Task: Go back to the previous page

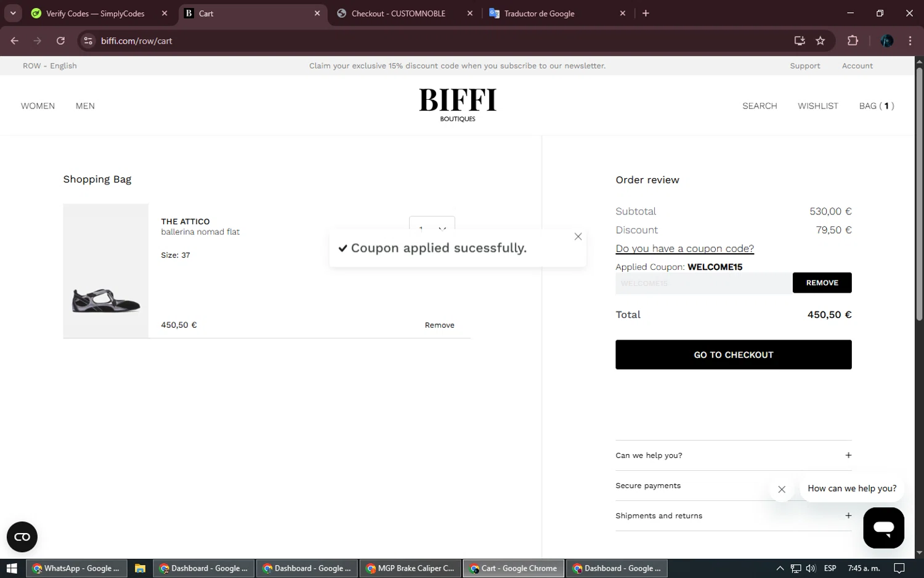Action: tap(15, 41)
